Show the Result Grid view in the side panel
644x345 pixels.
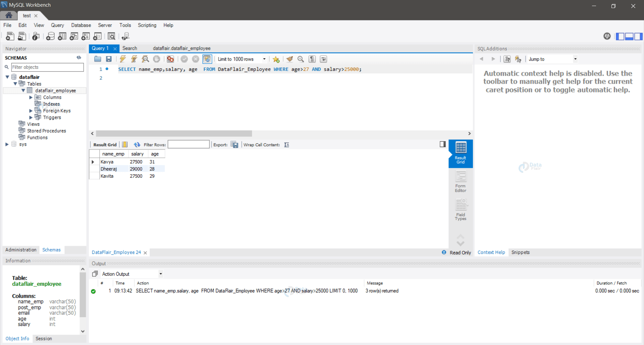461,153
